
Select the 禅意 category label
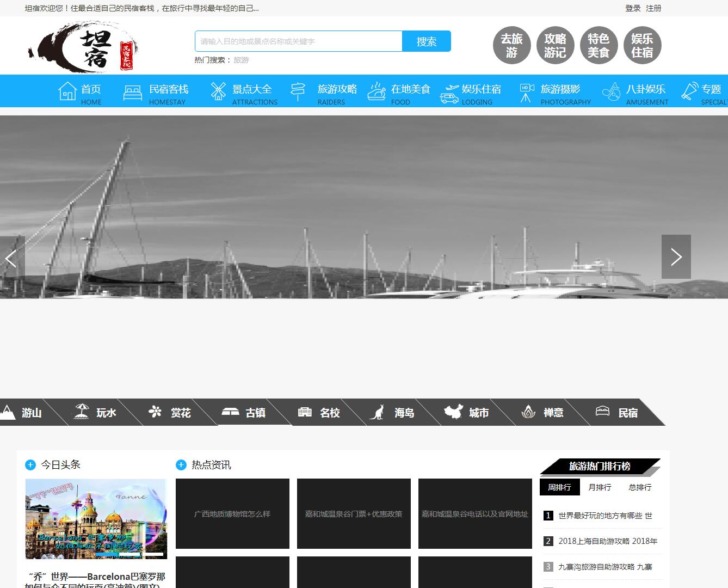click(553, 413)
